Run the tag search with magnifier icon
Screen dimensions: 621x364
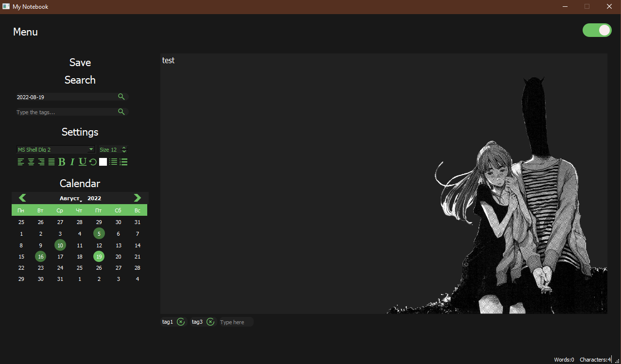click(121, 112)
